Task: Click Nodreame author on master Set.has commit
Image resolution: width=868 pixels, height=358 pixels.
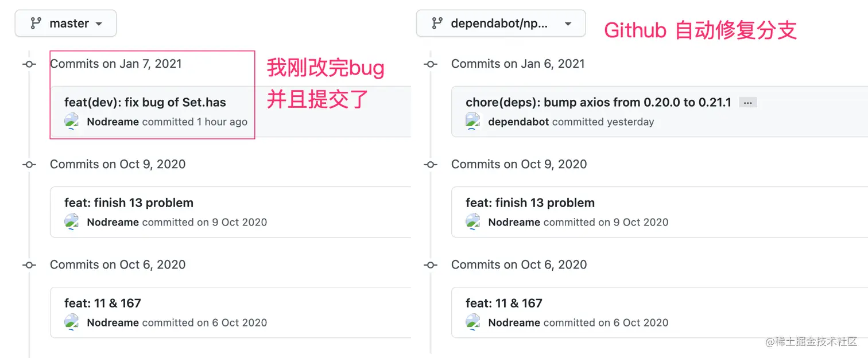Action: tap(113, 122)
